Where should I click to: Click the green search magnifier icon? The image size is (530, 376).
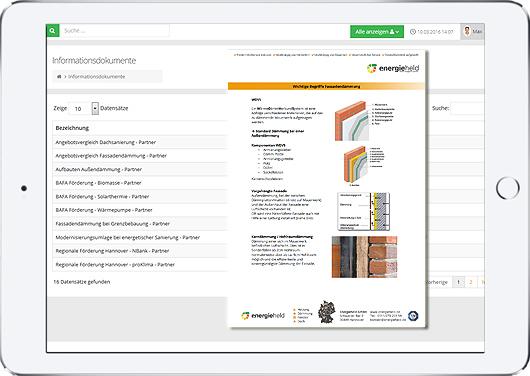coord(53,31)
